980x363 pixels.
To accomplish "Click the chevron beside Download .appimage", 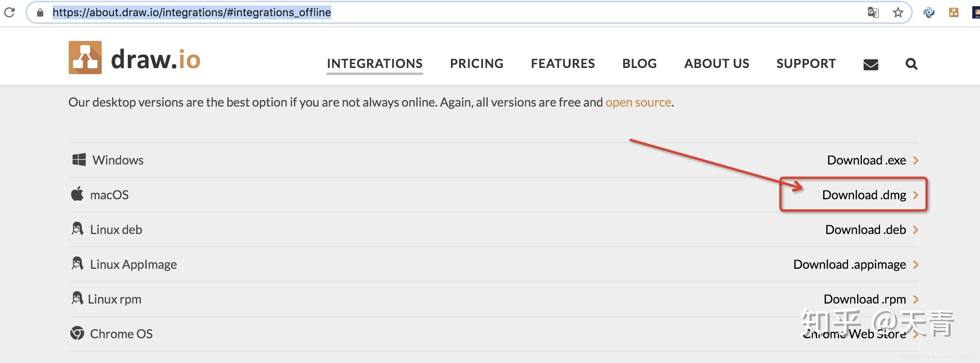I will [916, 265].
